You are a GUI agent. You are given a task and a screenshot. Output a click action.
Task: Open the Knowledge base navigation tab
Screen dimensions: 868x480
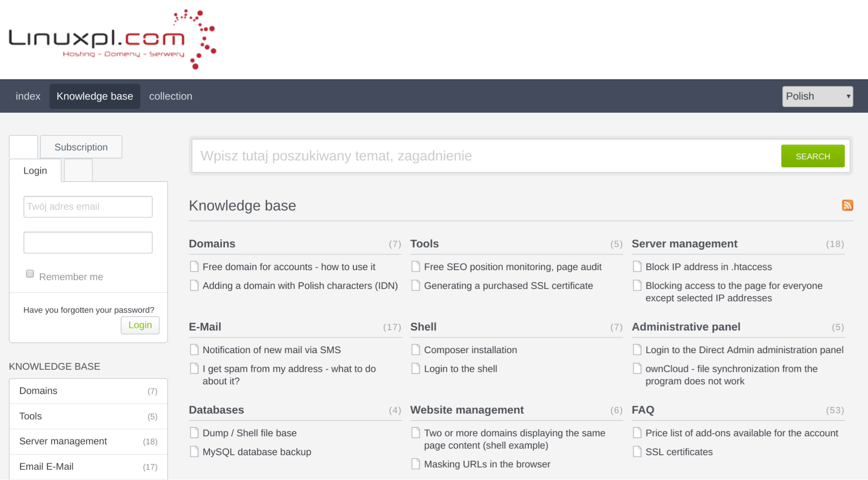95,96
